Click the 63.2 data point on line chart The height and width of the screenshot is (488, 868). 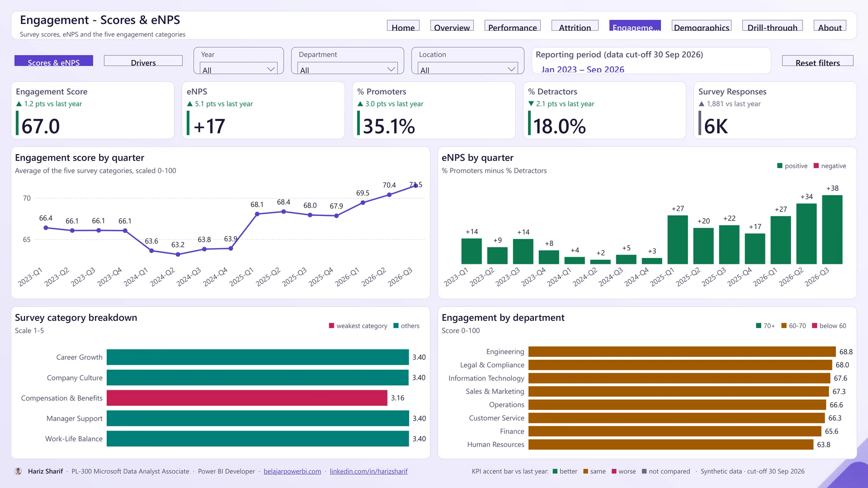click(x=178, y=254)
